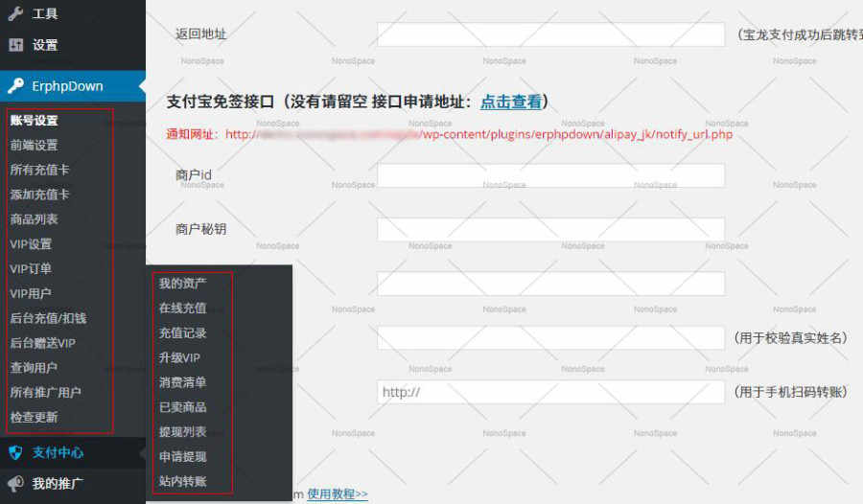Open 查询用户 page

coord(35,368)
